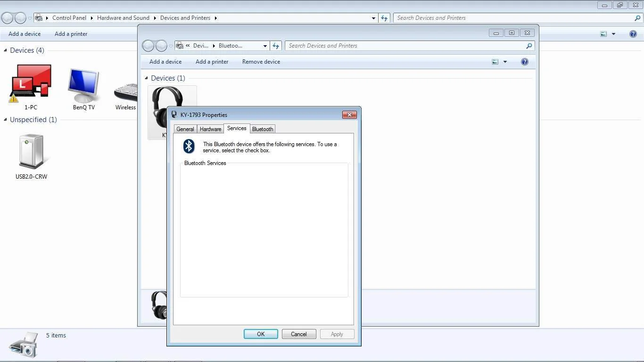The height and width of the screenshot is (362, 644).
Task: Click the headset icon in Properties title bar
Action: click(x=174, y=115)
